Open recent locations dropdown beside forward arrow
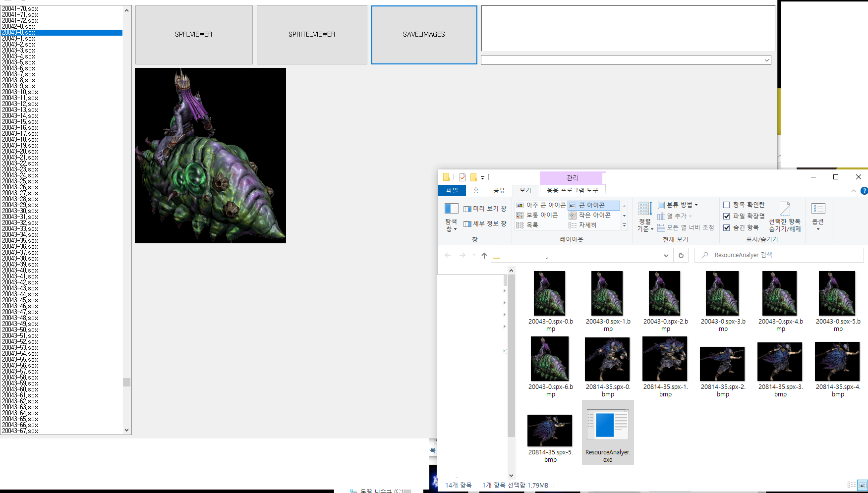The image size is (868, 493). 474,255
